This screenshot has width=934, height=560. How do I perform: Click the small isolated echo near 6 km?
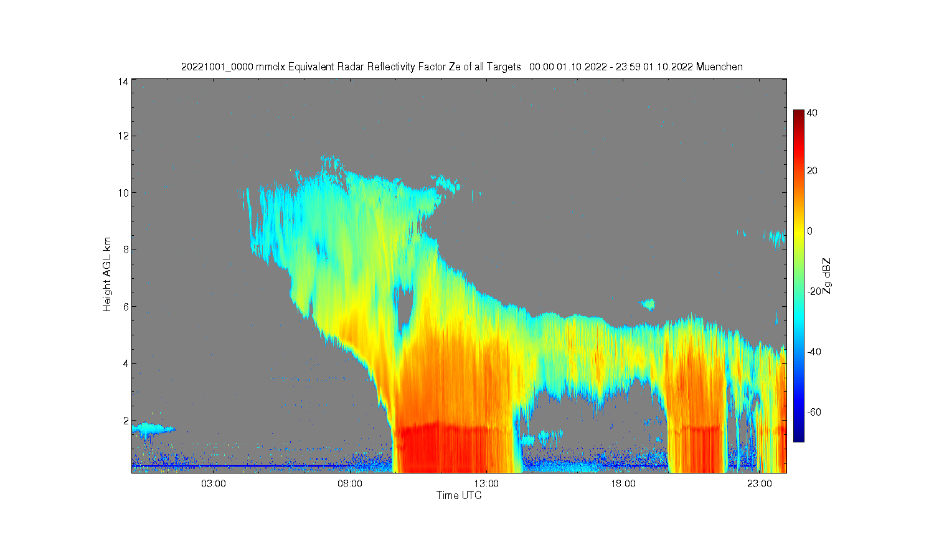click(648, 304)
